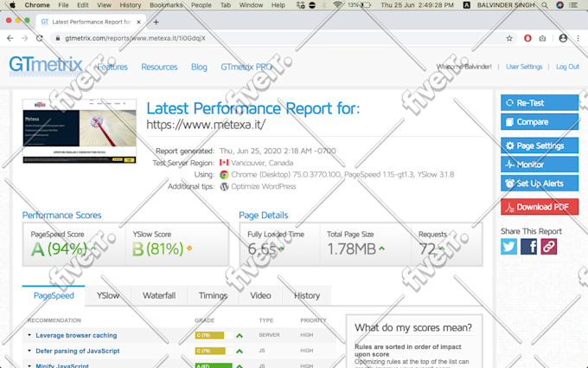Open the Optimize WordPress tip
Screen dimensions: 588x368
pyautogui.click(x=263, y=187)
